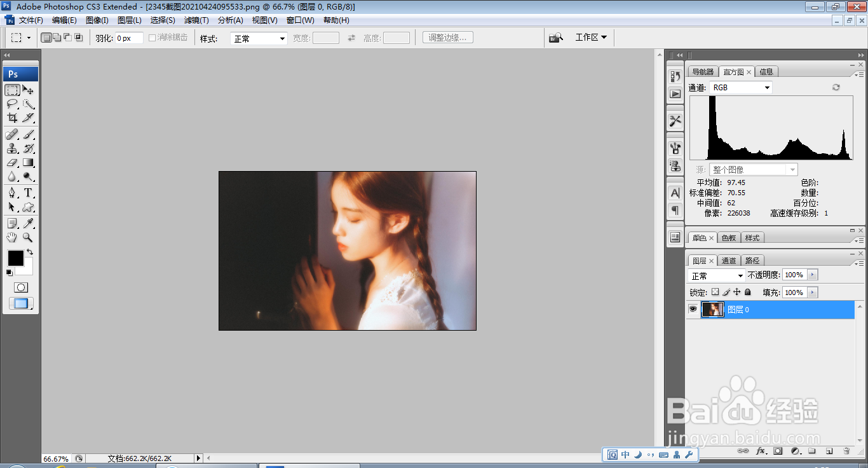
Task: Select the Custom Shape tool
Action: pos(28,207)
